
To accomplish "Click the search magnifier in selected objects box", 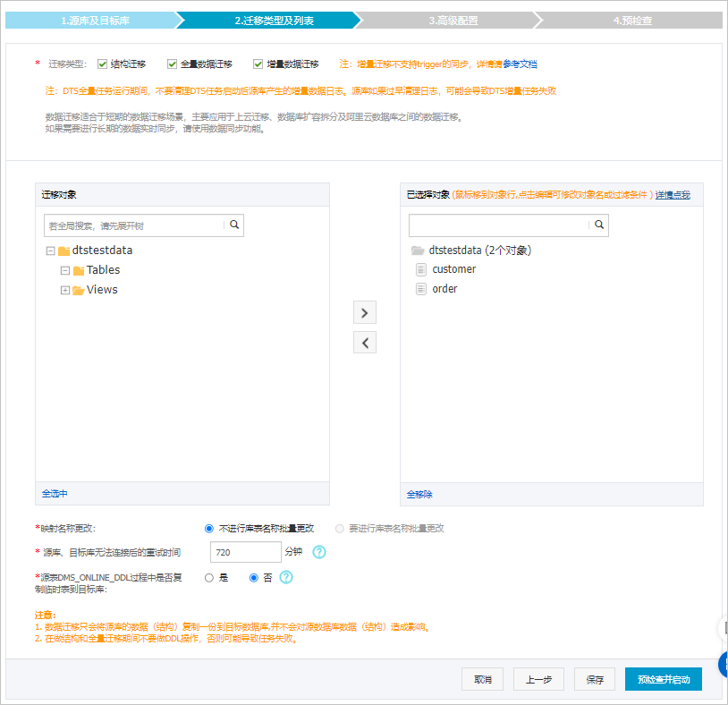I will point(599,225).
